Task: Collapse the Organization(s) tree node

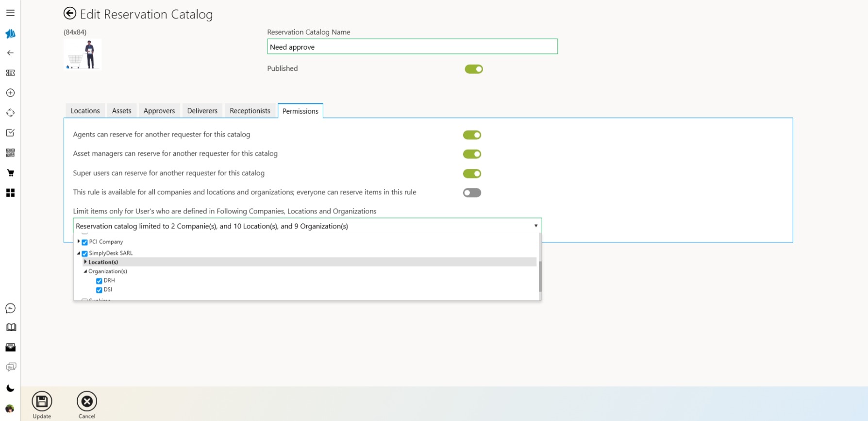Action: tap(85, 271)
